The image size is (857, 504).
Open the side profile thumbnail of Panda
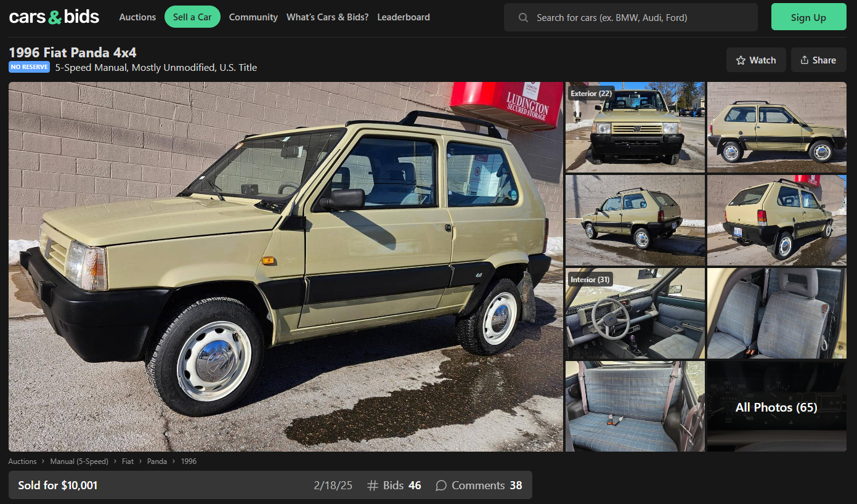[777, 127]
